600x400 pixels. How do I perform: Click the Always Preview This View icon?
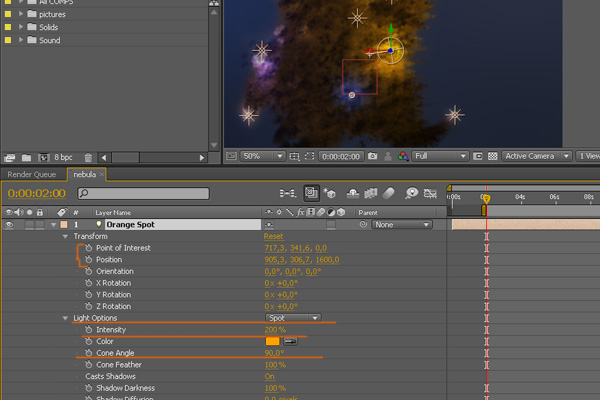tap(231, 156)
